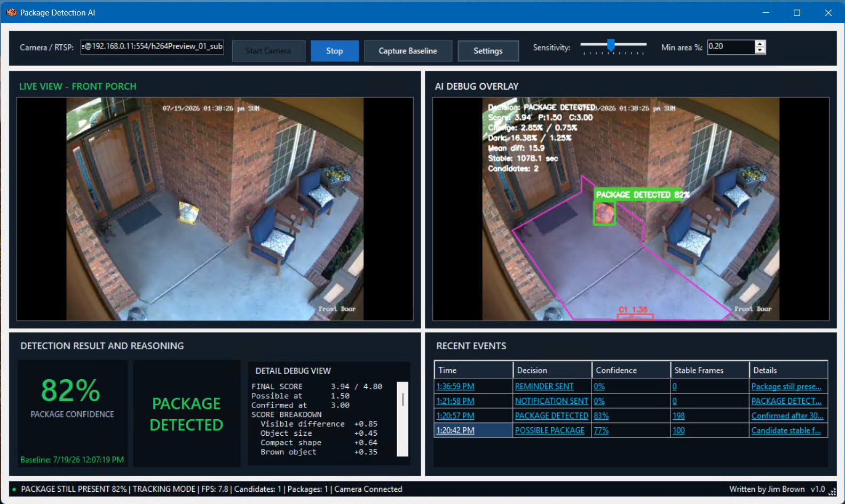Open the Settings dialog
Image resolution: width=845 pixels, height=504 pixels.
click(x=488, y=51)
